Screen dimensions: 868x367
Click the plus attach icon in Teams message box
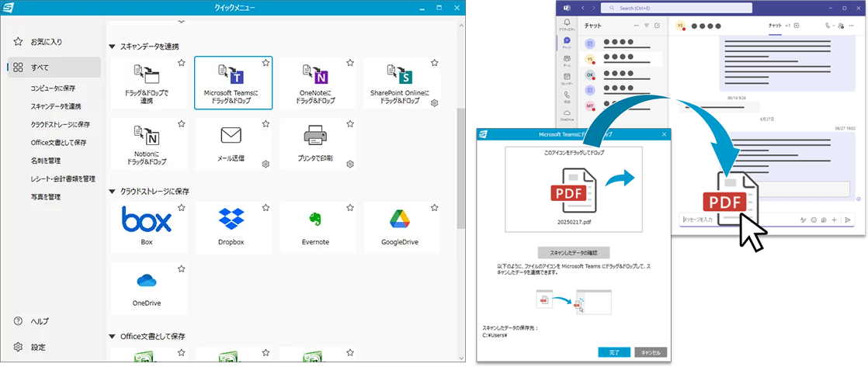[x=835, y=220]
